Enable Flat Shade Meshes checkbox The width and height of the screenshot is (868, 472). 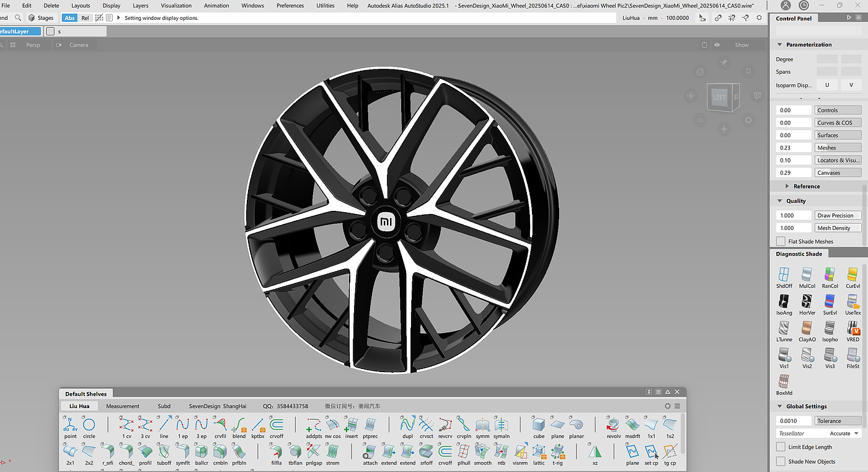tap(781, 241)
